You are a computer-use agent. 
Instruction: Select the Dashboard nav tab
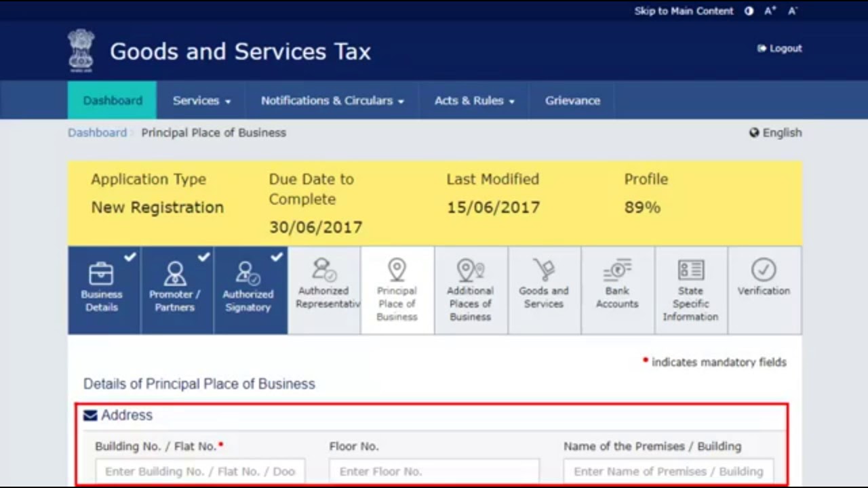(113, 100)
